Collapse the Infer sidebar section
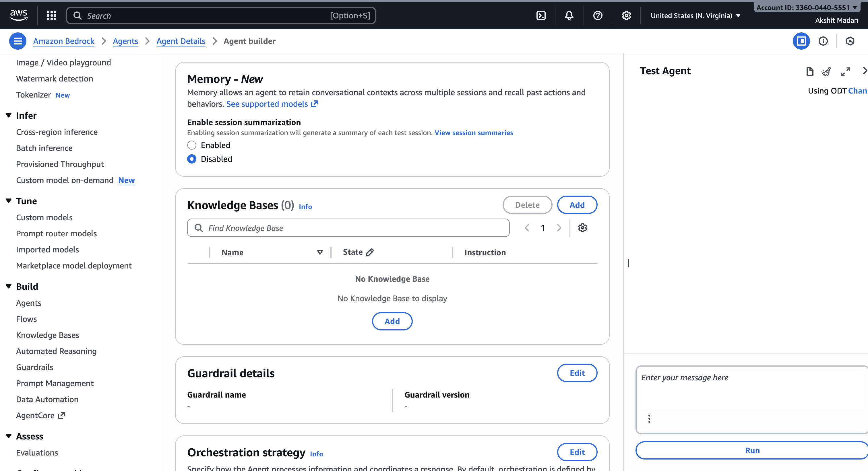This screenshot has width=868, height=471. point(9,116)
